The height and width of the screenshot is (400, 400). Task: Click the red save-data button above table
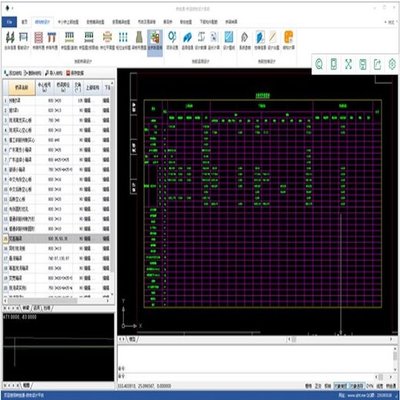pos(75,73)
